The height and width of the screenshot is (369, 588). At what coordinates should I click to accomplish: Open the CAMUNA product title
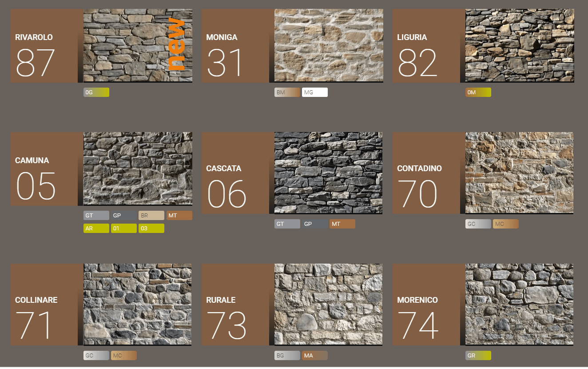[32, 160]
